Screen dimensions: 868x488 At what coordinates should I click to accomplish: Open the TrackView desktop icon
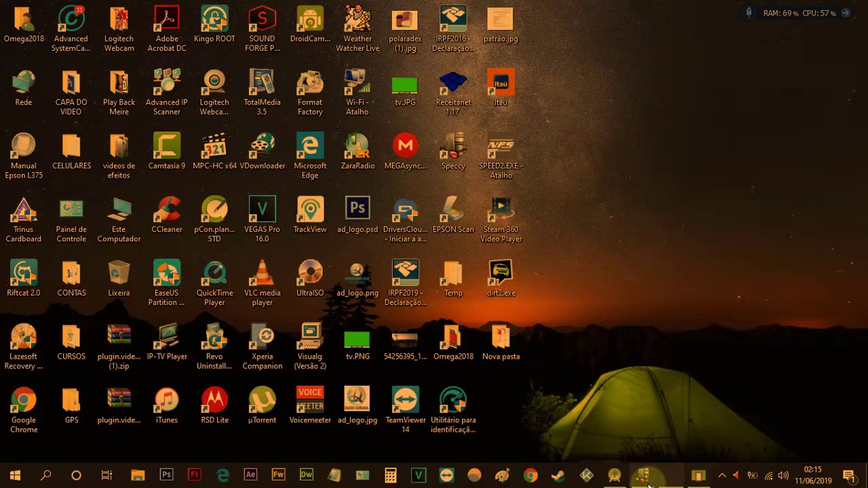click(x=310, y=215)
